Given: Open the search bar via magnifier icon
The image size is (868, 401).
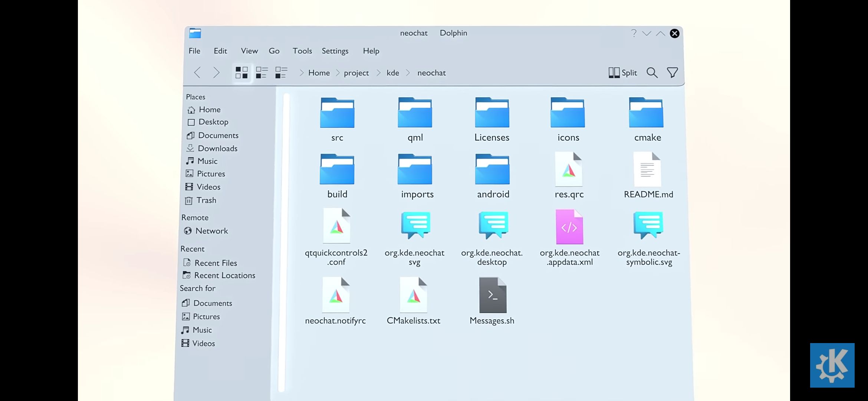Looking at the screenshot, I should 652,73.
